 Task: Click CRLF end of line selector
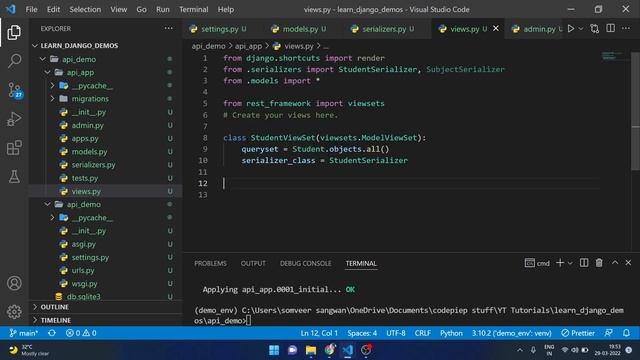(x=422, y=333)
